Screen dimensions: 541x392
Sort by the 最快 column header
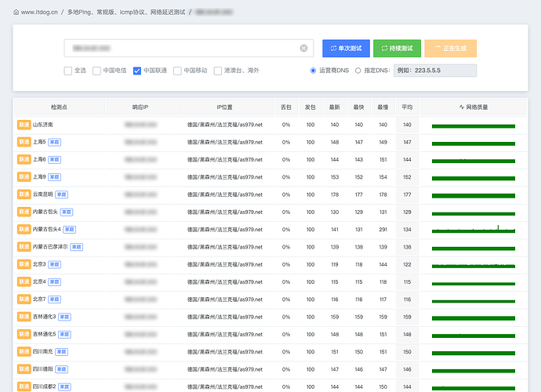pyautogui.click(x=359, y=107)
